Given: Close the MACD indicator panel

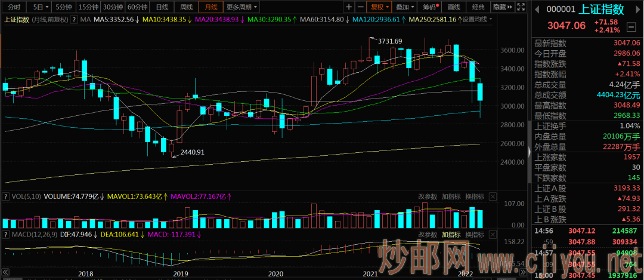Looking at the screenshot, I should coord(493,235).
